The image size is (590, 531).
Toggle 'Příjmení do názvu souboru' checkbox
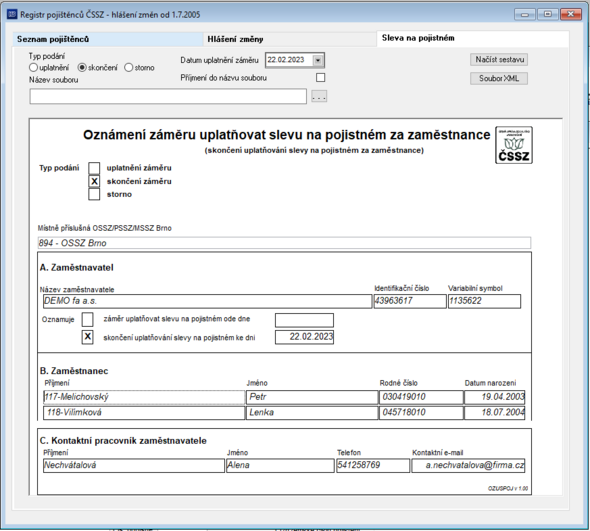321,78
